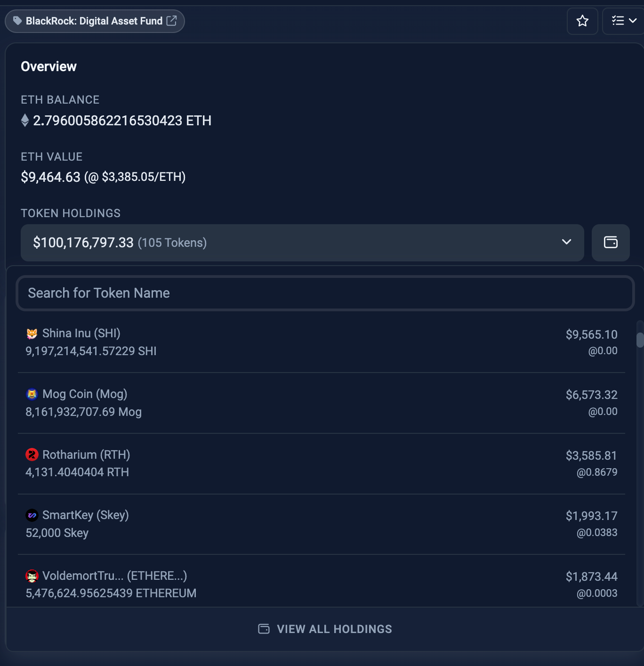644x666 pixels.
Task: Open the wallet holdings icon button
Action: click(x=611, y=243)
